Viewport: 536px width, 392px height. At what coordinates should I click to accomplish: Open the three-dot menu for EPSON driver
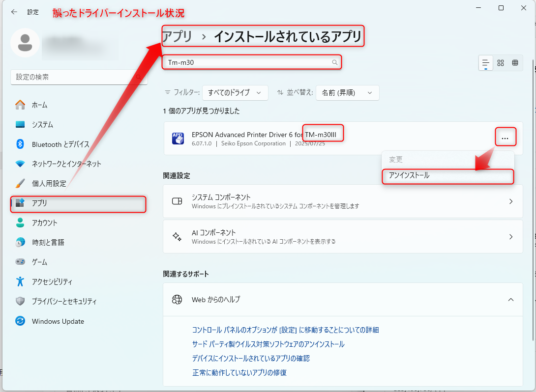505,139
